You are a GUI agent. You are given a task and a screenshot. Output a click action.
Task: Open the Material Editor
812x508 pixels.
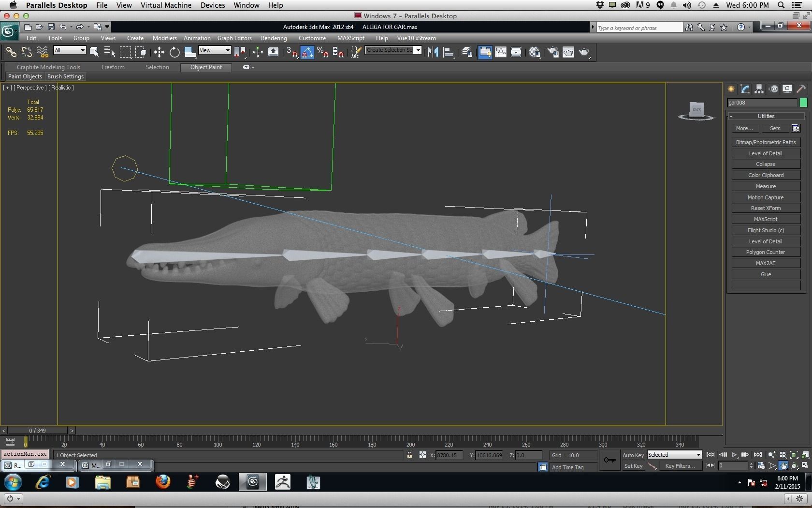click(x=534, y=52)
